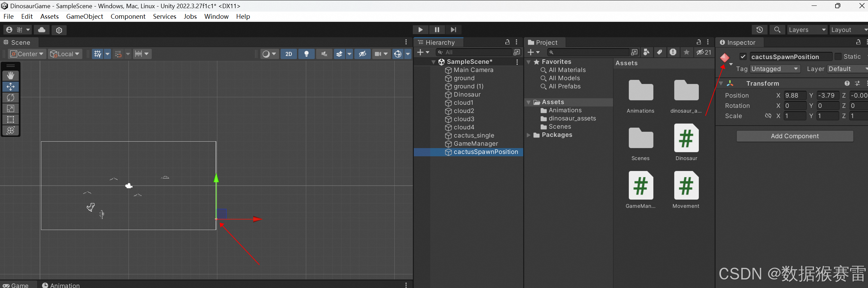Image resolution: width=868 pixels, height=288 pixels.
Task: Open grid snapping settings icon
Action: [118, 54]
